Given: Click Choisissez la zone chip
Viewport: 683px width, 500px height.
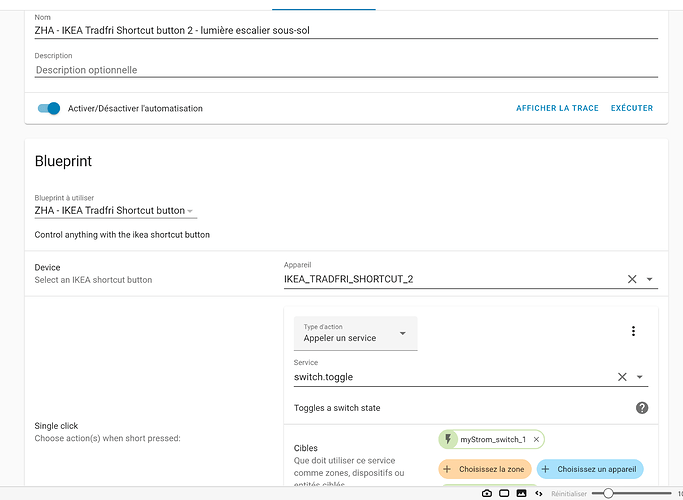Looking at the screenshot, I should point(485,469).
